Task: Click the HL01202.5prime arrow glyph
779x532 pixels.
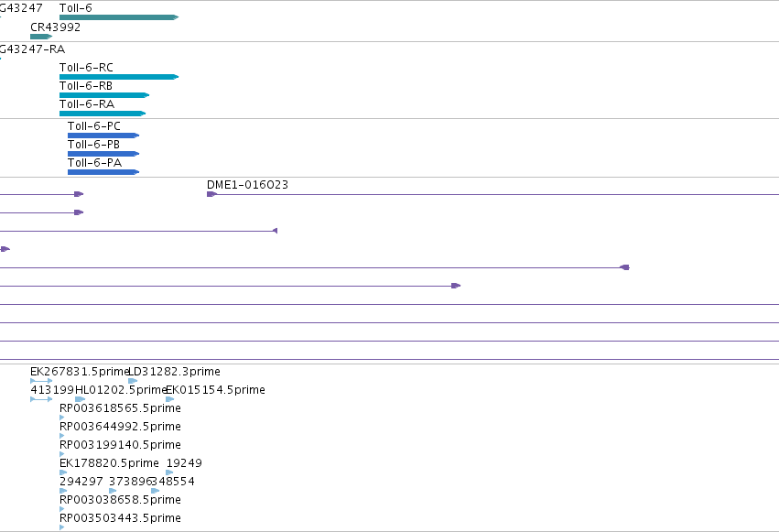Action: pyautogui.click(x=80, y=399)
